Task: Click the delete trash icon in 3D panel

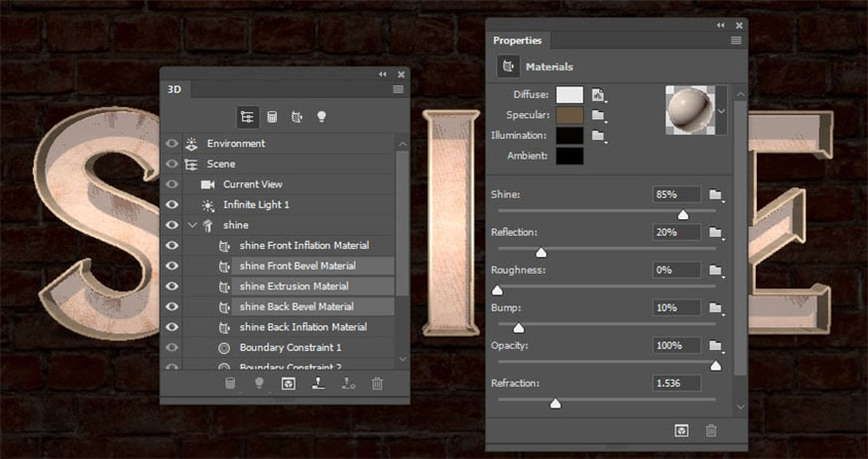Action: coord(377,384)
